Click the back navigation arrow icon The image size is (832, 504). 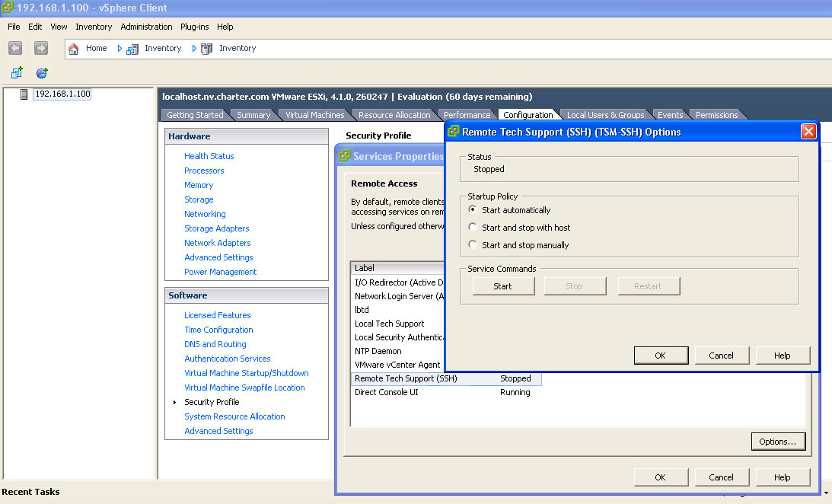coord(15,48)
